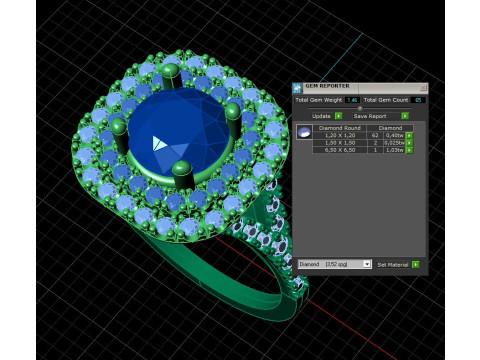Click the green arrow for the 1,20 X 1,20 row
Image resolution: width=480 pixels, height=360 pixels.
[x=409, y=135]
